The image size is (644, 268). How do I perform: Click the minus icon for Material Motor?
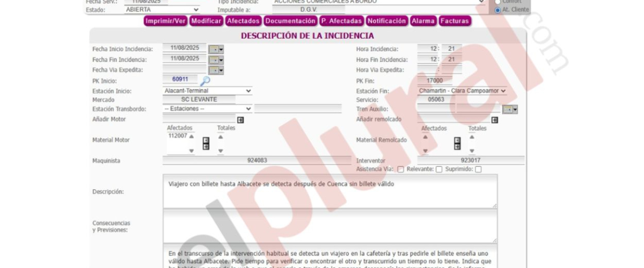[206, 140]
